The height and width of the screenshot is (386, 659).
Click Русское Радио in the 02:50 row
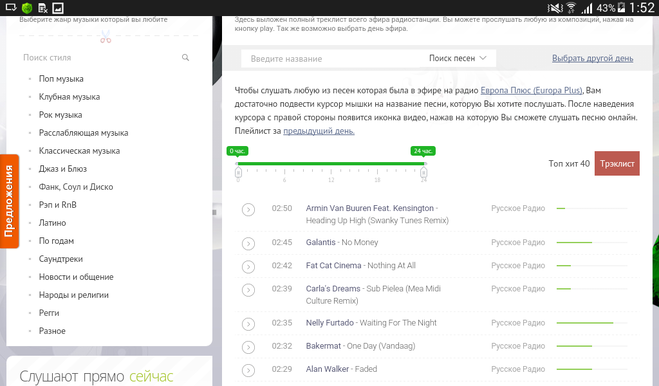pyautogui.click(x=518, y=208)
